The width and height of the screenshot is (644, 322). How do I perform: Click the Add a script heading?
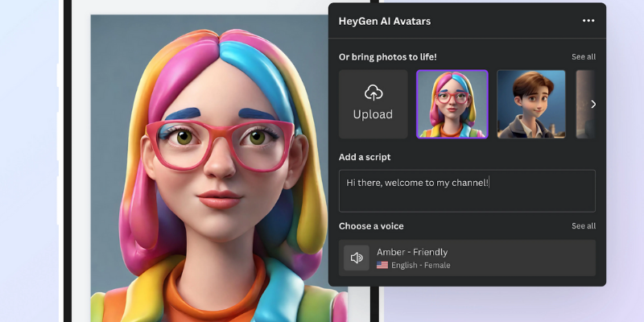[365, 157]
